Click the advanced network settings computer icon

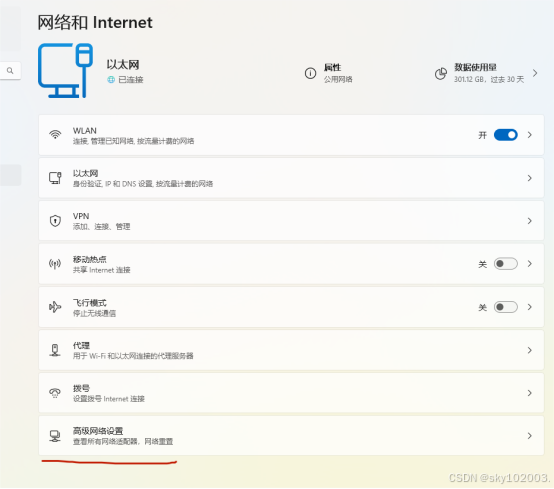(x=55, y=436)
